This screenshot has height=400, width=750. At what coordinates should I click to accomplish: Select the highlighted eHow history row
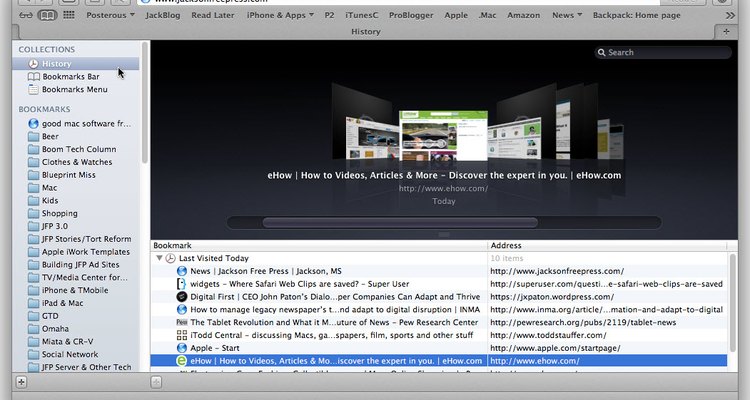tap(439, 361)
